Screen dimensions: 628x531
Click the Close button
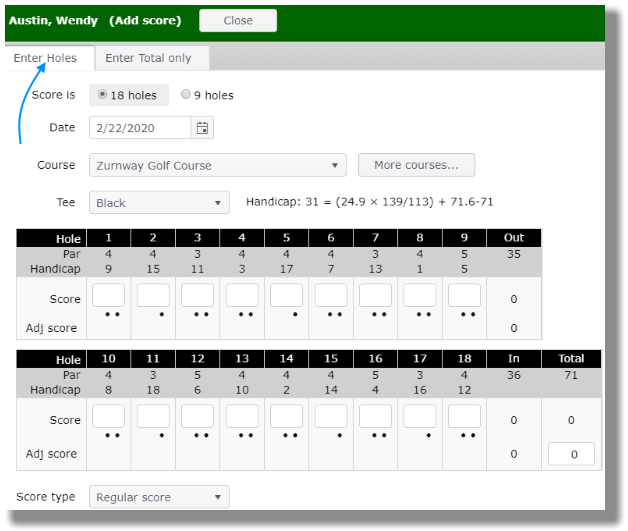pos(238,20)
